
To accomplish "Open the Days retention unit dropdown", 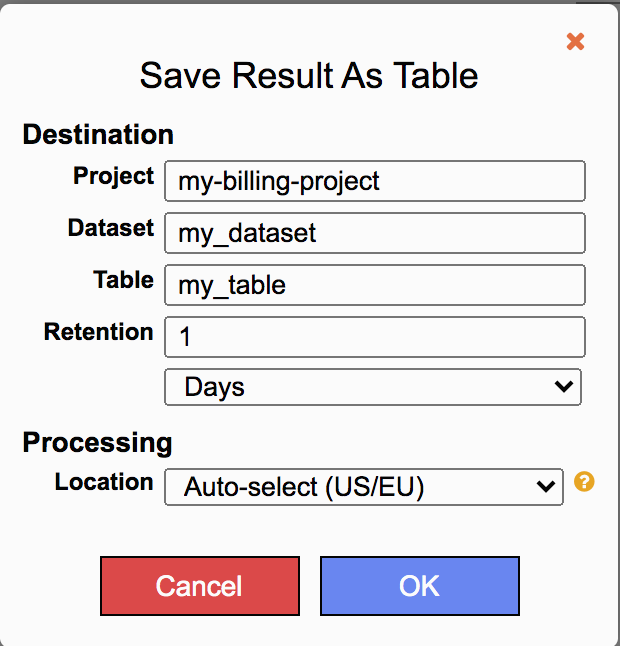I will pyautogui.click(x=372, y=387).
